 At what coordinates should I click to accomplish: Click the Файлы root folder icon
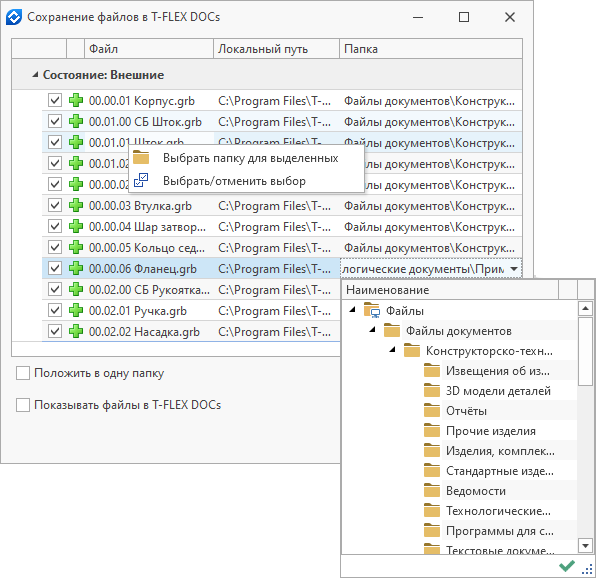coord(372,311)
